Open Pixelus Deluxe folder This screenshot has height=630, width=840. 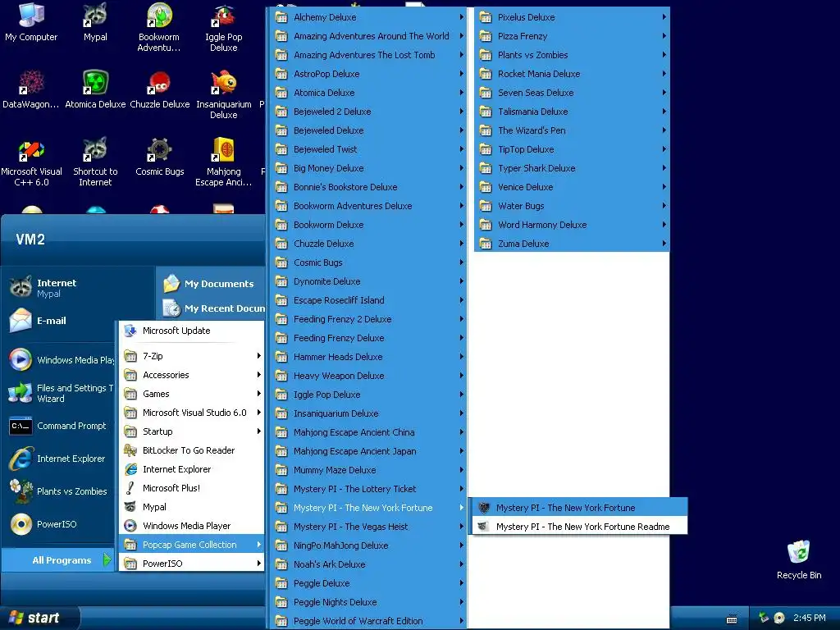[x=572, y=17]
